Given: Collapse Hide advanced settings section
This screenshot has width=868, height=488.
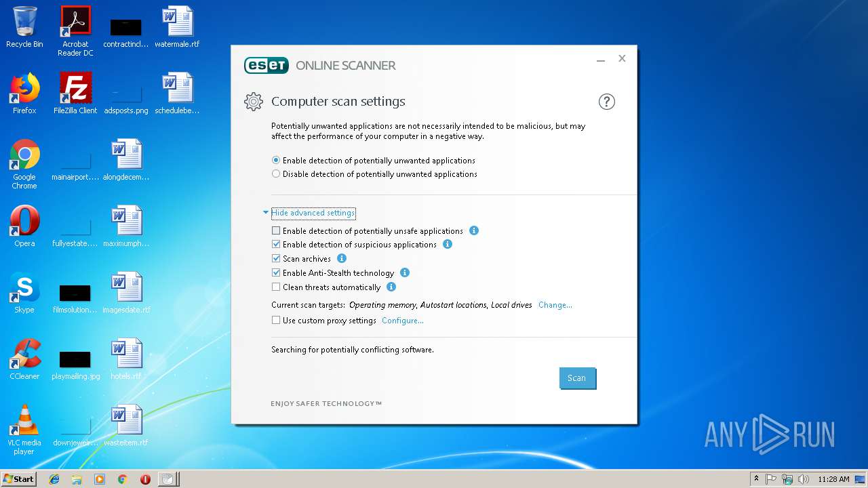Looking at the screenshot, I should (313, 213).
